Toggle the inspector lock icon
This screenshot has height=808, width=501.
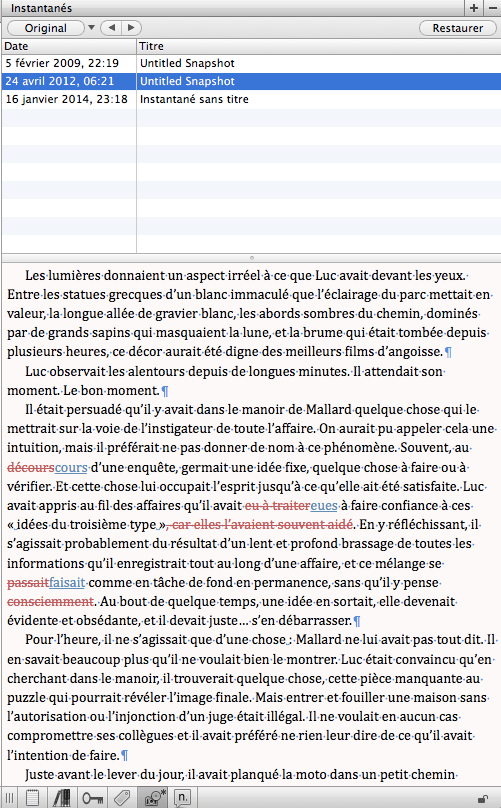[x=483, y=799]
